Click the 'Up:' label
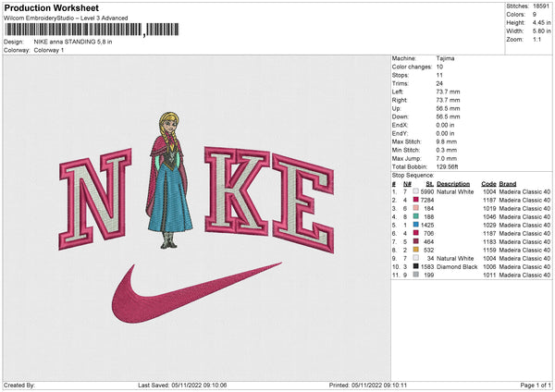Viewport: 555px width, 392px height. (397, 108)
